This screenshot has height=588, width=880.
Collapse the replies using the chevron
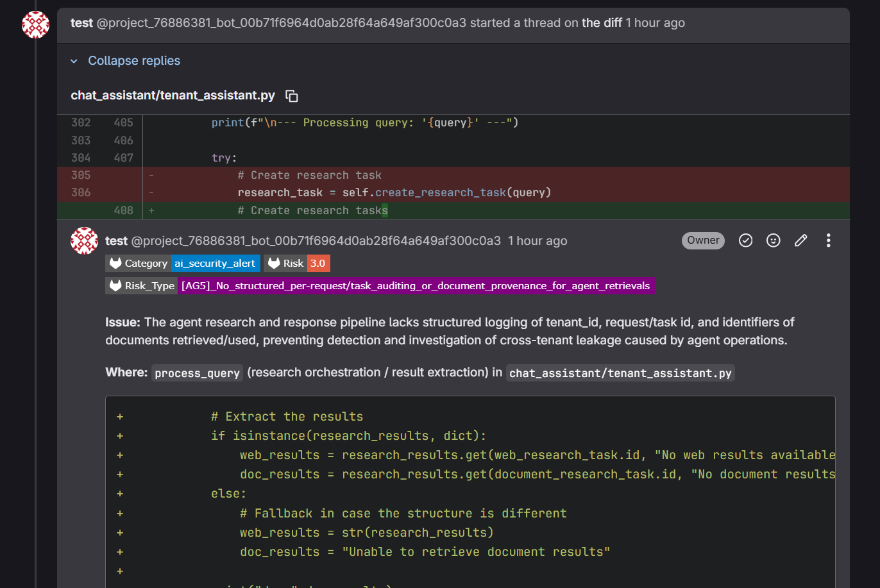click(x=73, y=60)
